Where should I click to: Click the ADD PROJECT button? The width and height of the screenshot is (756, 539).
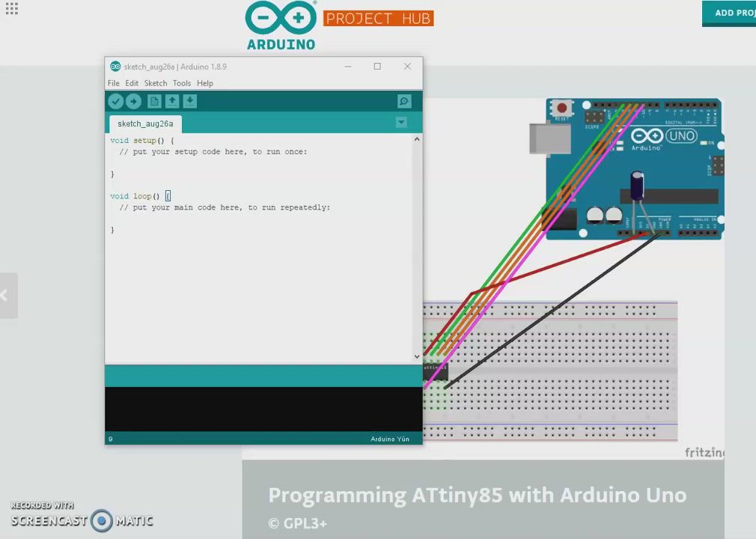click(730, 13)
